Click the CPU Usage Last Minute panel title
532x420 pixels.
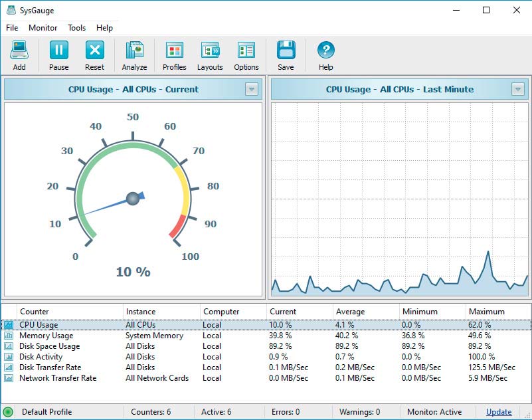click(400, 89)
